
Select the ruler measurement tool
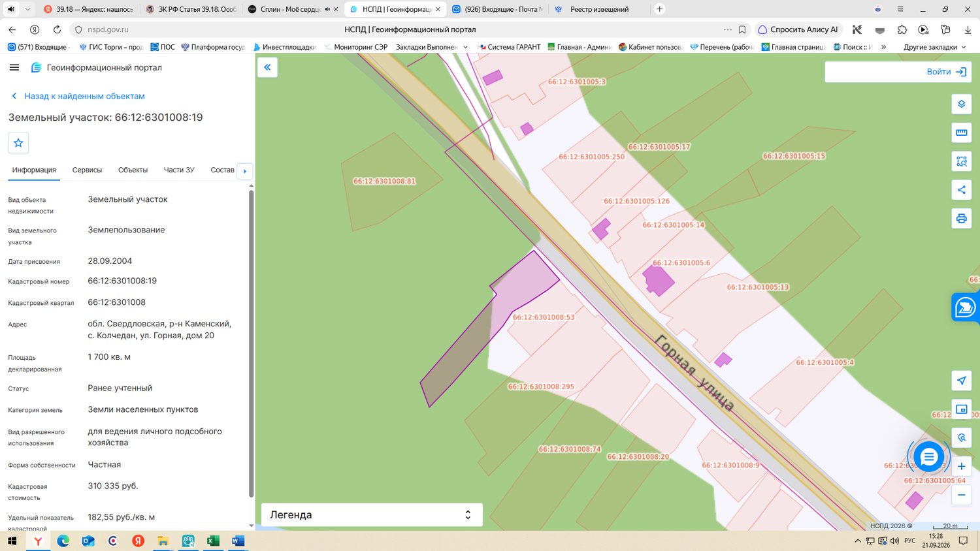point(961,133)
